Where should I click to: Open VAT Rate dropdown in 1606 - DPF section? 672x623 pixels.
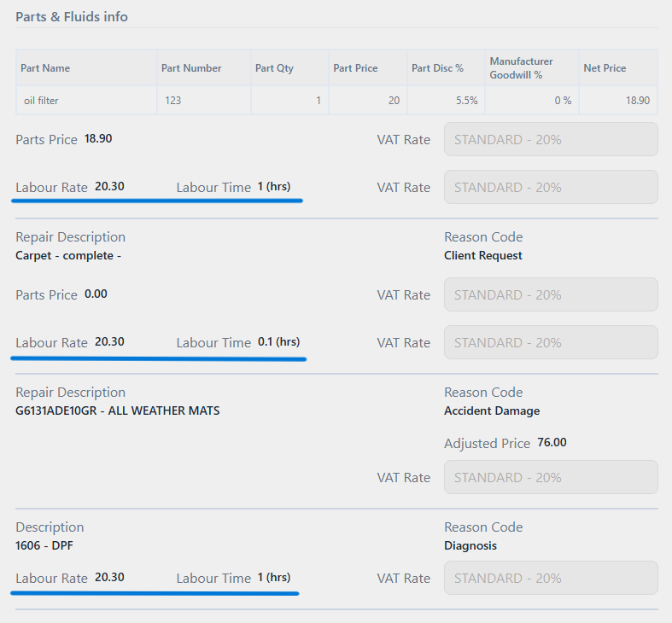[551, 578]
